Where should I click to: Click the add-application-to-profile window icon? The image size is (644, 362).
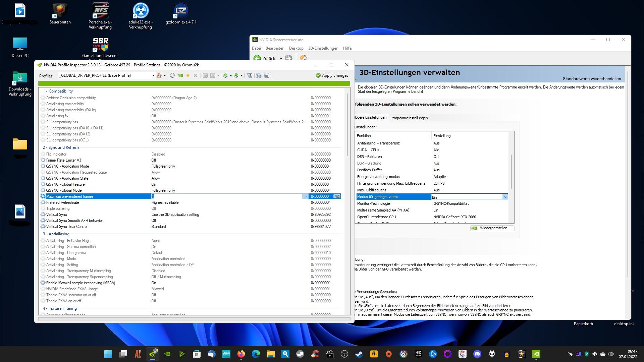(x=205, y=75)
